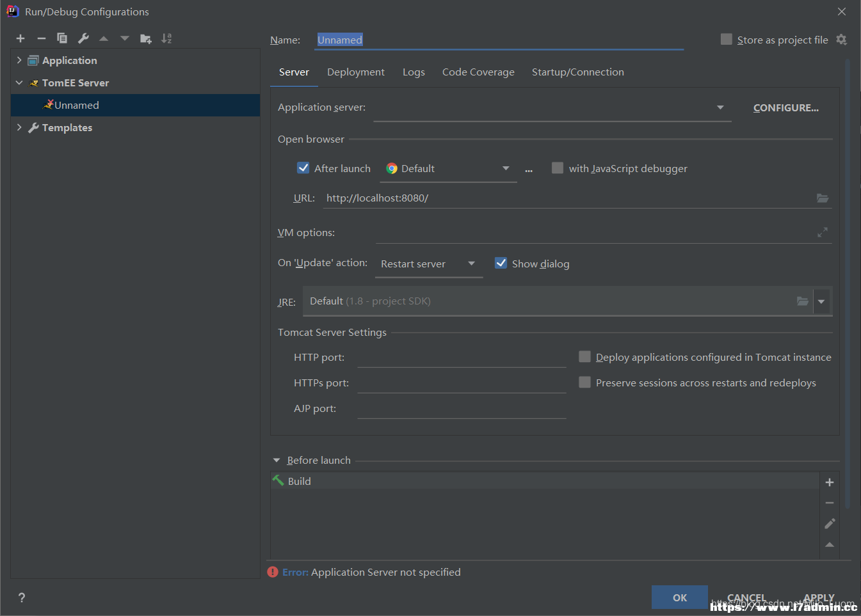Screen dimensions: 861x616
Task: Enable Store as project file
Action: coord(727,40)
